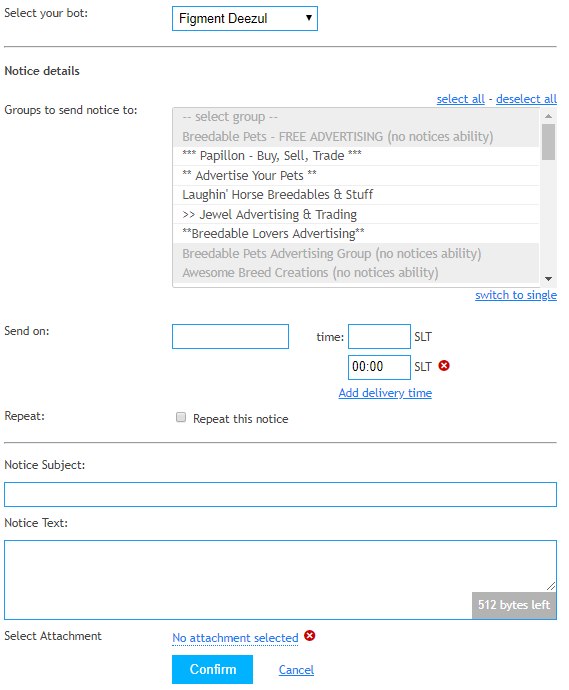Click the deselect all link
This screenshot has height=690, width=569.
tap(526, 99)
